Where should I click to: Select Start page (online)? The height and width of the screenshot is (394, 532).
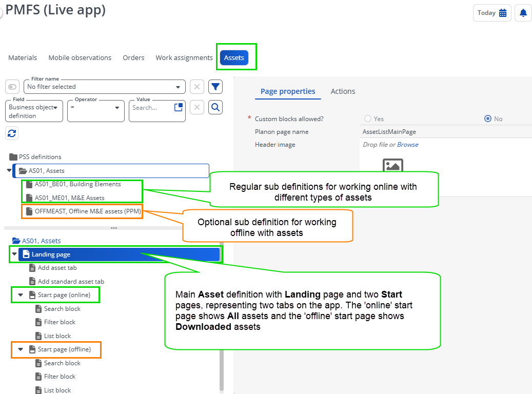pyautogui.click(x=64, y=295)
